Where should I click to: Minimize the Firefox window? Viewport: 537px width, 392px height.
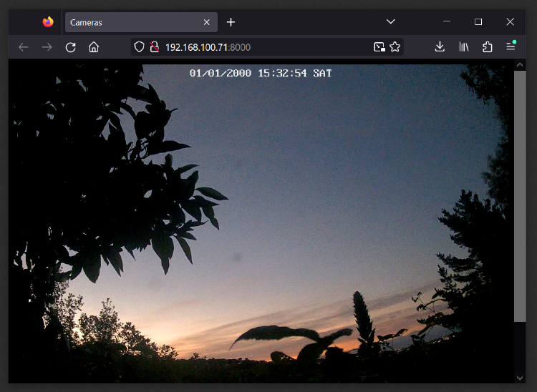tap(447, 22)
